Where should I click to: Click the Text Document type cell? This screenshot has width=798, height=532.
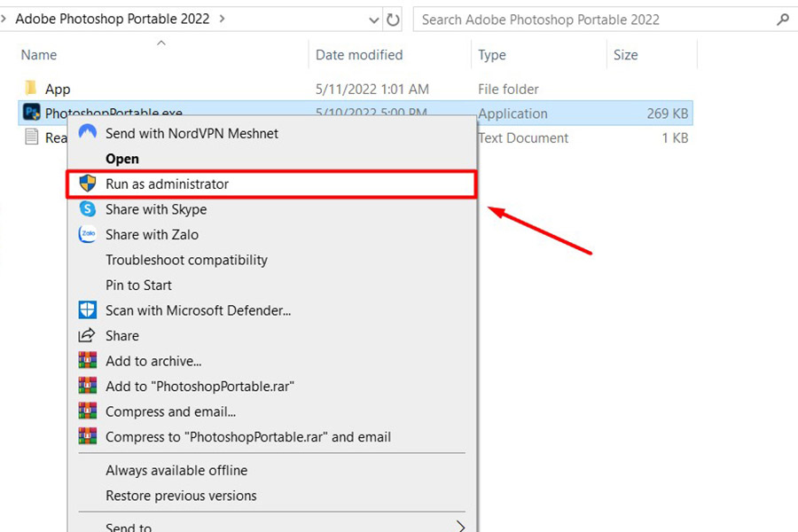522,138
